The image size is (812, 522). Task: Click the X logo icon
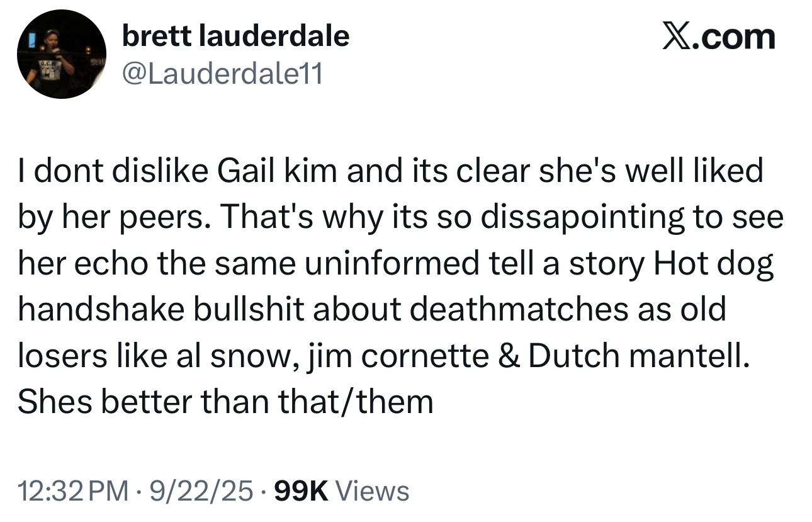pos(676,37)
